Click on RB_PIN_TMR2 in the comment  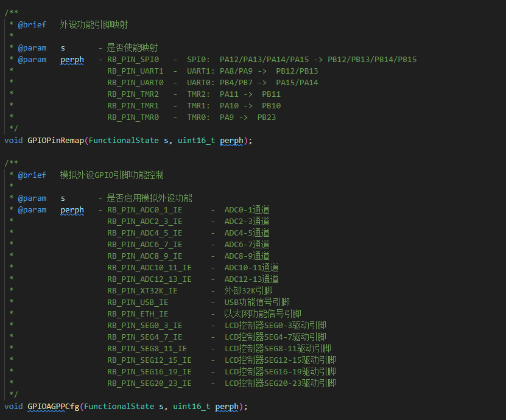[x=133, y=94]
